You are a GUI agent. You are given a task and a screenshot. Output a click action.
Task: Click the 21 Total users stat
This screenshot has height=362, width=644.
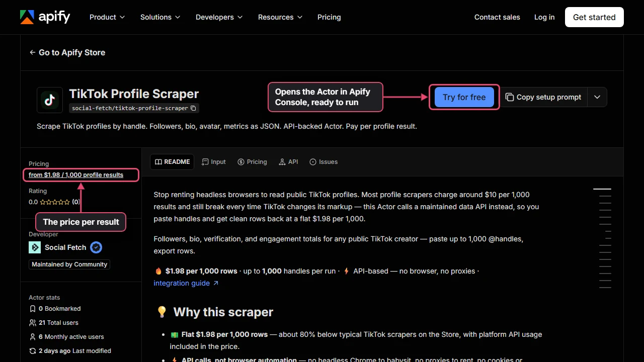(54, 323)
